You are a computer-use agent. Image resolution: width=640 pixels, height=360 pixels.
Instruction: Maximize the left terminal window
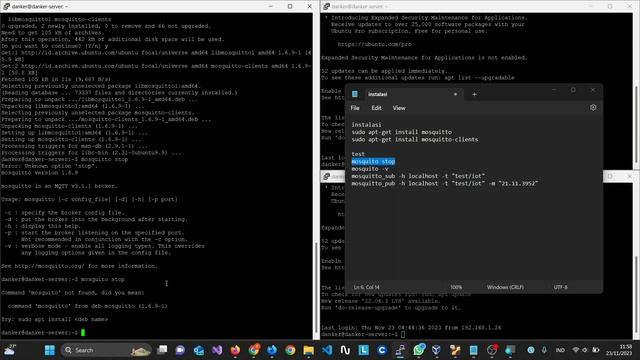290,7
